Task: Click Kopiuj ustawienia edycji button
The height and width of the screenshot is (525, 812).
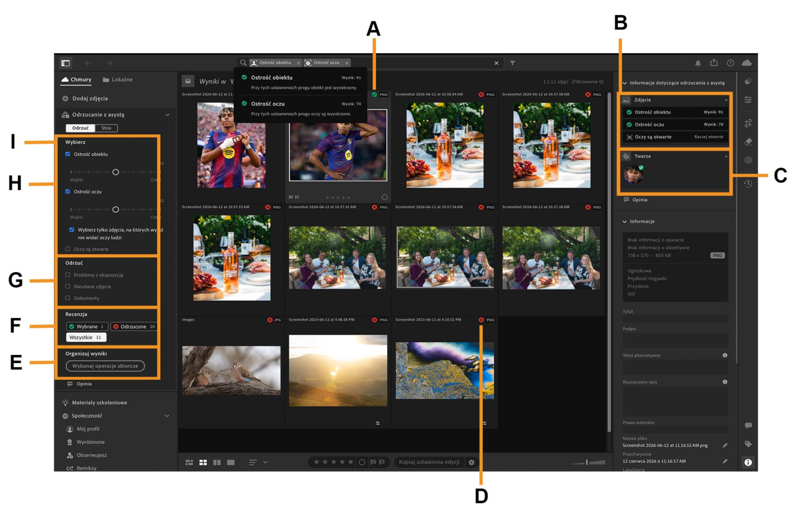Action: coord(429,462)
